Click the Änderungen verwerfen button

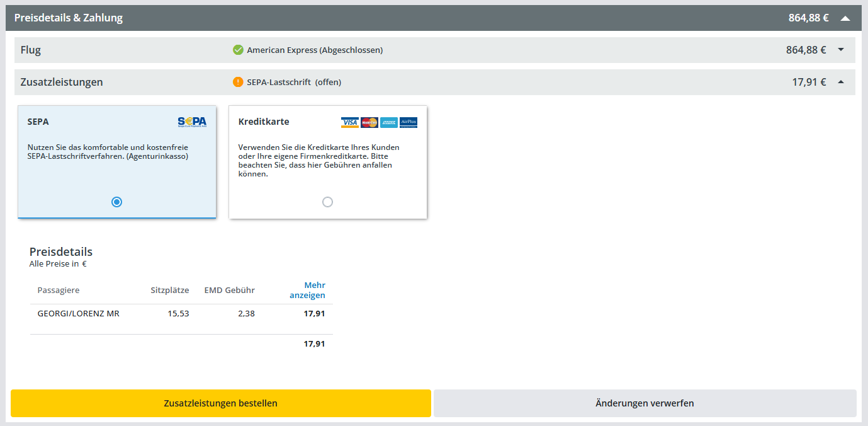pyautogui.click(x=645, y=403)
